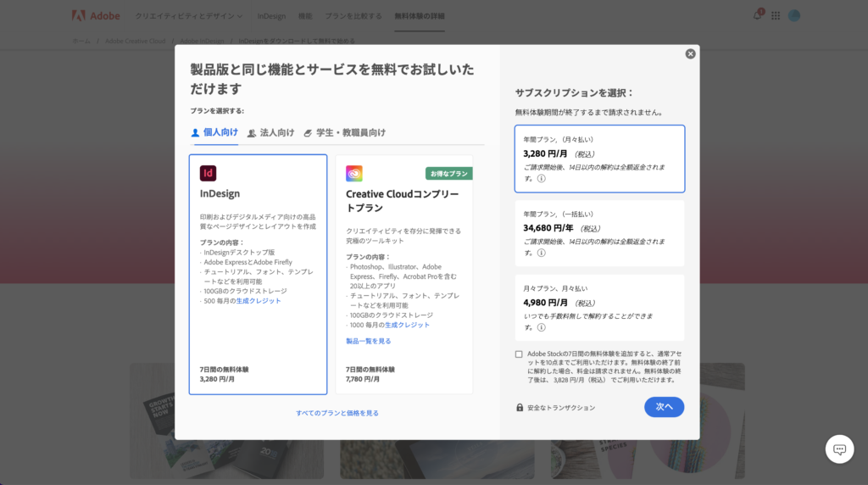Switch to 学生・教職員向け tab
The image size is (868, 485).
click(x=344, y=133)
